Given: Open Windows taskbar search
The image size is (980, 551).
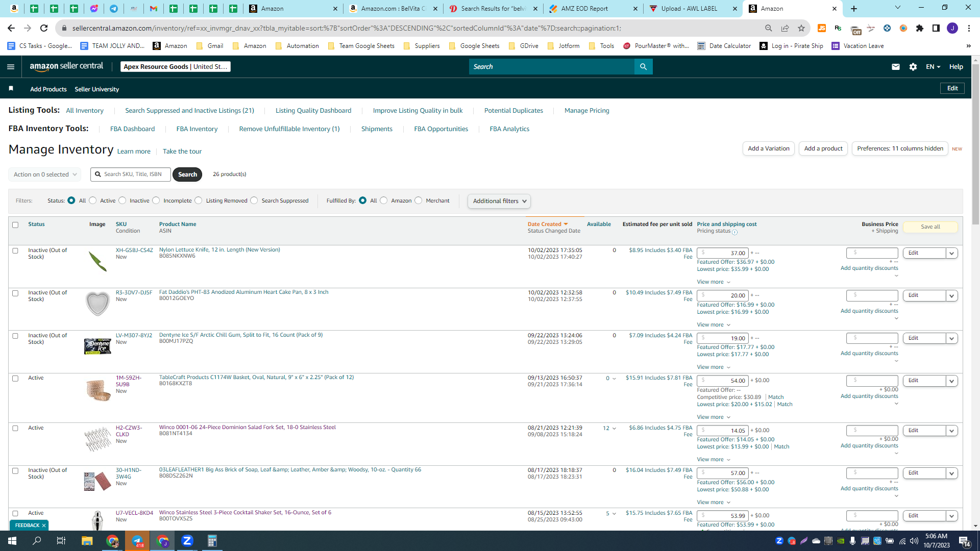Looking at the screenshot, I should (37, 541).
